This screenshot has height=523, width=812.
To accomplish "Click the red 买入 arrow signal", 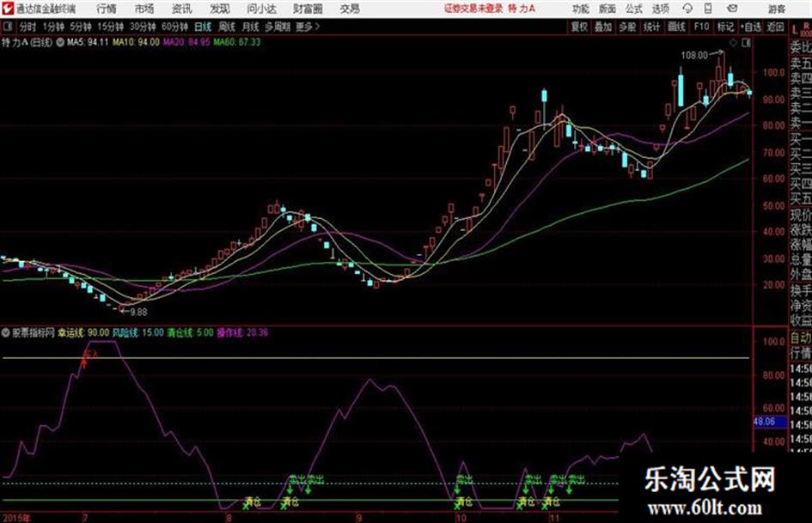I will (84, 362).
